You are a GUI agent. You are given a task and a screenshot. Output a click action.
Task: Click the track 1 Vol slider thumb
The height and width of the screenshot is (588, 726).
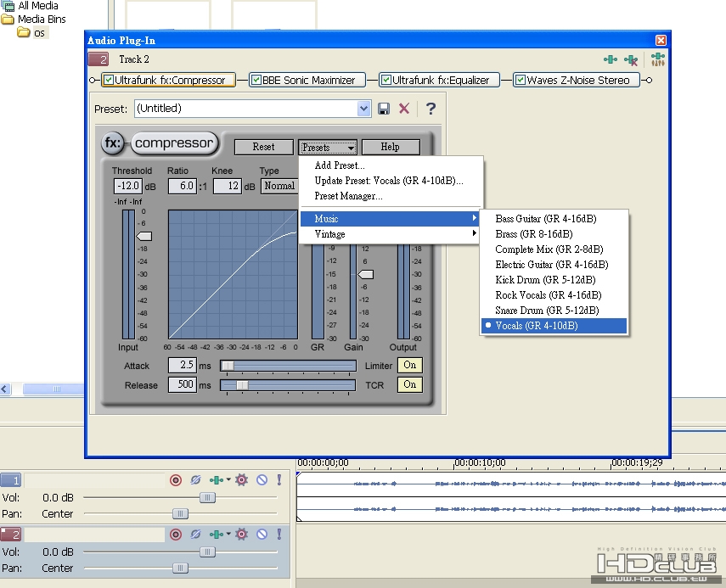pyautogui.click(x=207, y=498)
